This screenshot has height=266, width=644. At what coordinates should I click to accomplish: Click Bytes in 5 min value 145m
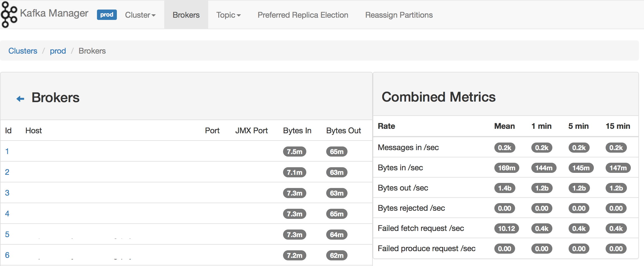(581, 168)
